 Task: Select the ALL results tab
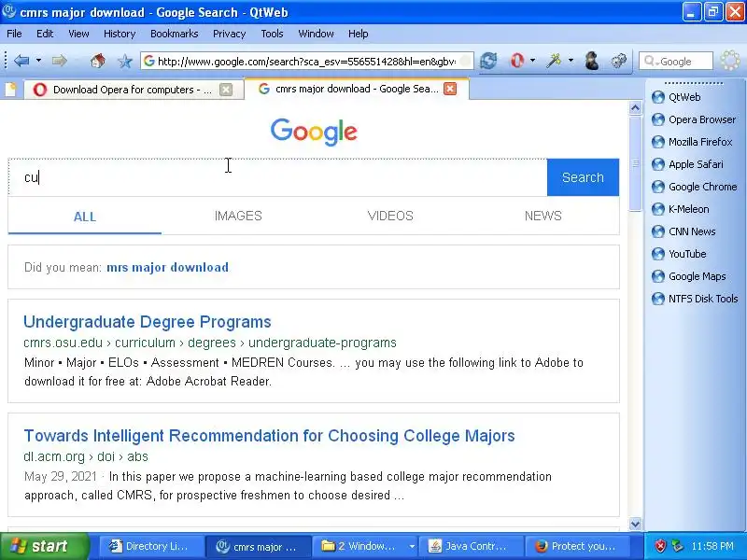click(85, 217)
